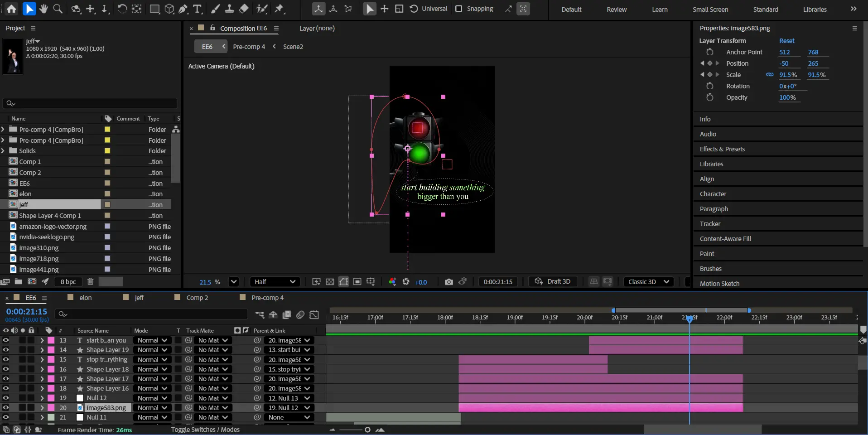The image size is (868, 435).
Task: Select the Zoom tool in toolbar
Action: click(x=58, y=9)
